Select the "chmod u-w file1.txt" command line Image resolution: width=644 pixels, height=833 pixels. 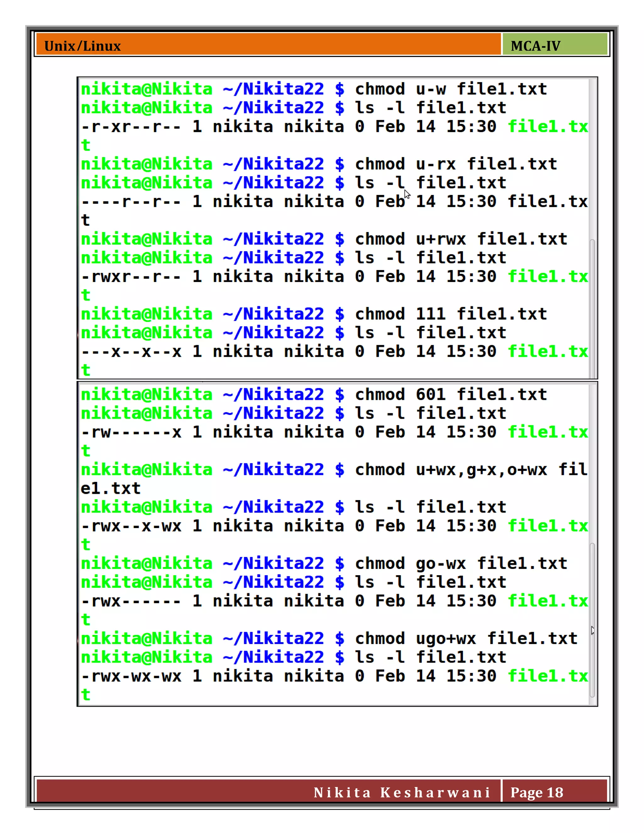tap(451, 89)
